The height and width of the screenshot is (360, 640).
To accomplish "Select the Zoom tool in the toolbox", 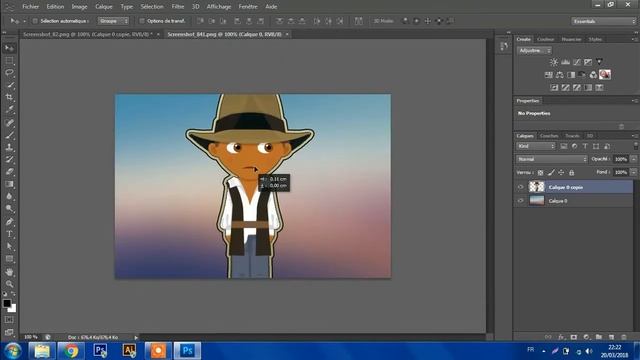I will click(x=9, y=284).
